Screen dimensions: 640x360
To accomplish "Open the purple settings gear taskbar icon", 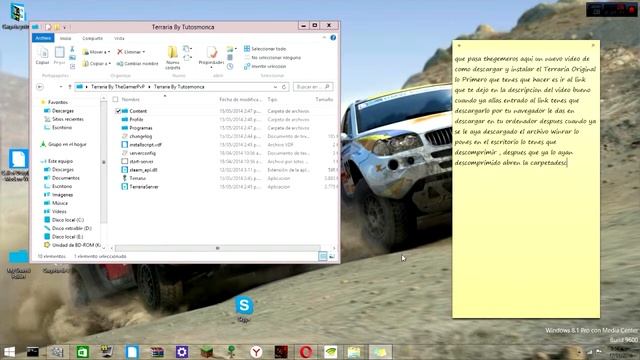I will [x=182, y=351].
